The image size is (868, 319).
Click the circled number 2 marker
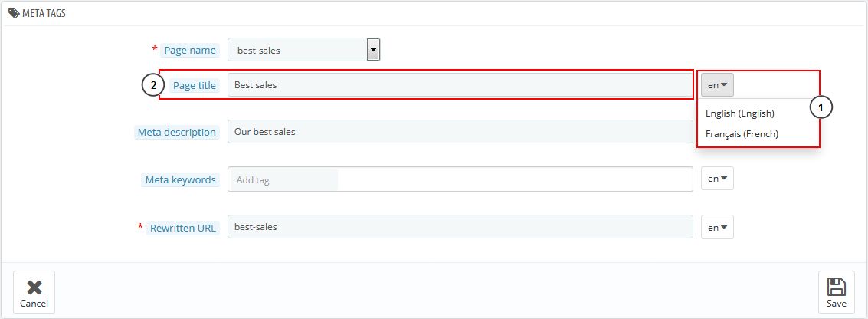153,85
